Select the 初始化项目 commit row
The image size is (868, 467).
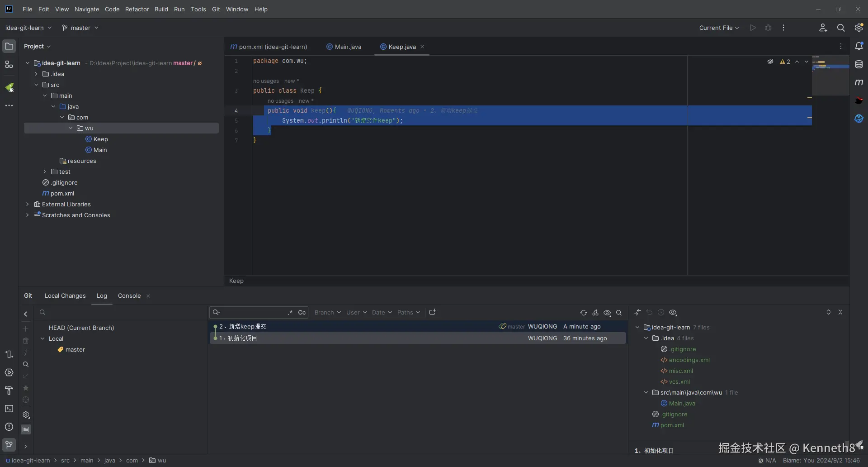coord(362,338)
